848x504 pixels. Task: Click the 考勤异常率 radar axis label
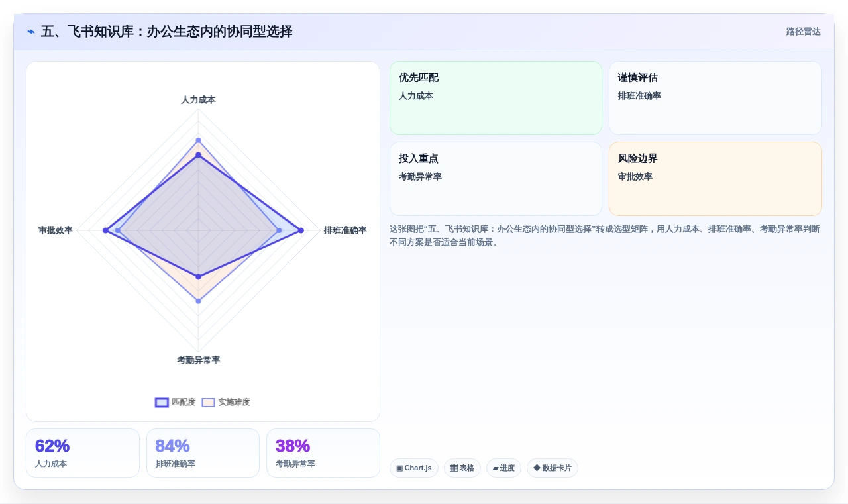(198, 360)
